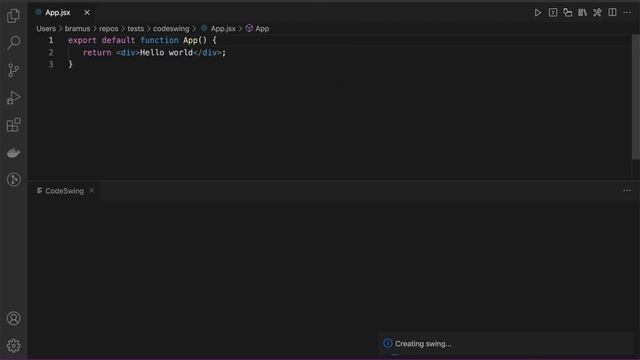Click the closing brace on line 3
Screen dimensions: 640x360
coord(71,64)
